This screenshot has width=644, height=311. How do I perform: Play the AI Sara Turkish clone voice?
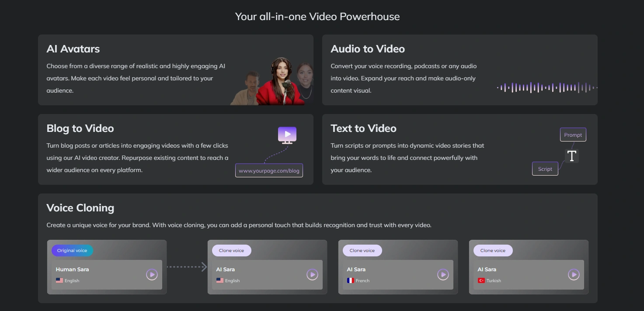pos(574,275)
